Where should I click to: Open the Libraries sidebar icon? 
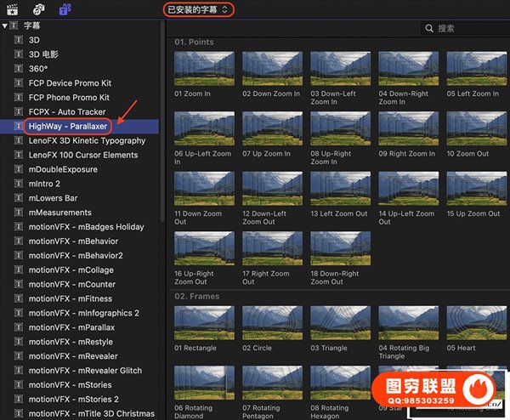[x=12, y=9]
